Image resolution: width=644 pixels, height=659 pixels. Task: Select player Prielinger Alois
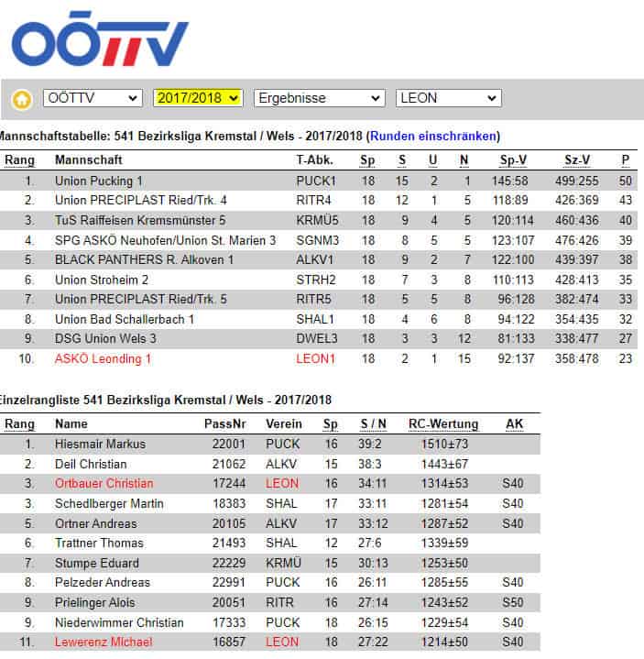[95, 603]
